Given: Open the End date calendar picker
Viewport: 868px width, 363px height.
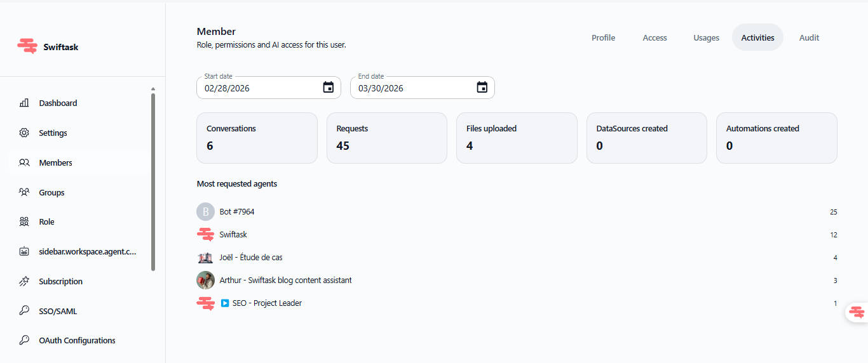Looking at the screenshot, I should 482,88.
